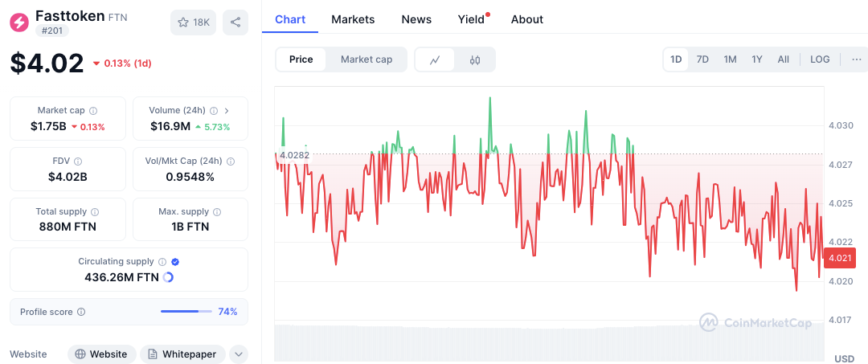Switch to the News tab
This screenshot has width=868, height=364.
point(416,19)
